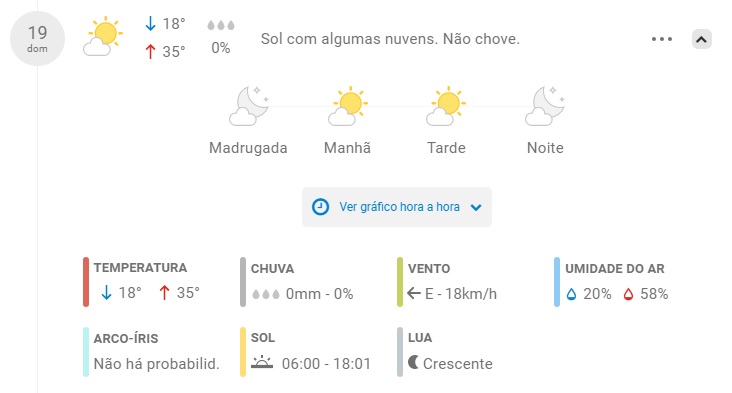Select the Noite period label

(545, 148)
